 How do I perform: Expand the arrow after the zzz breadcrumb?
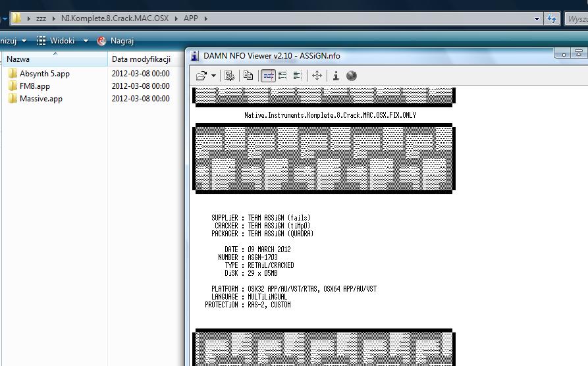point(53,18)
